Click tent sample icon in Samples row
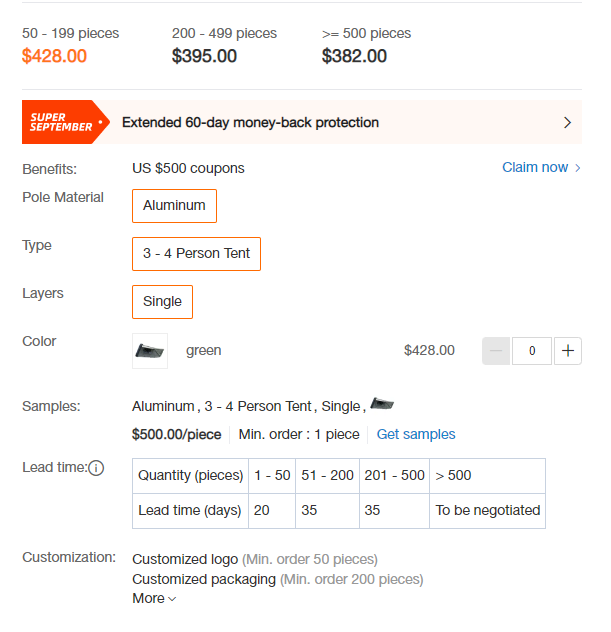 tap(382, 403)
